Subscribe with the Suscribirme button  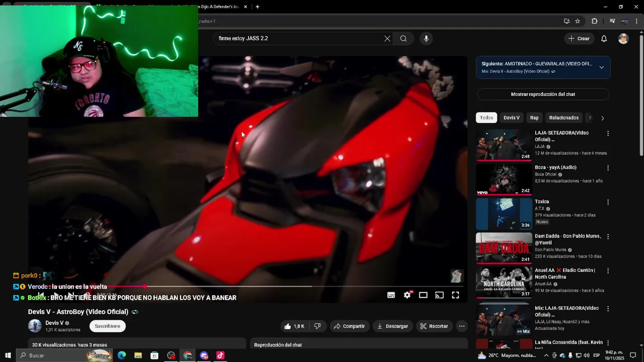108,326
